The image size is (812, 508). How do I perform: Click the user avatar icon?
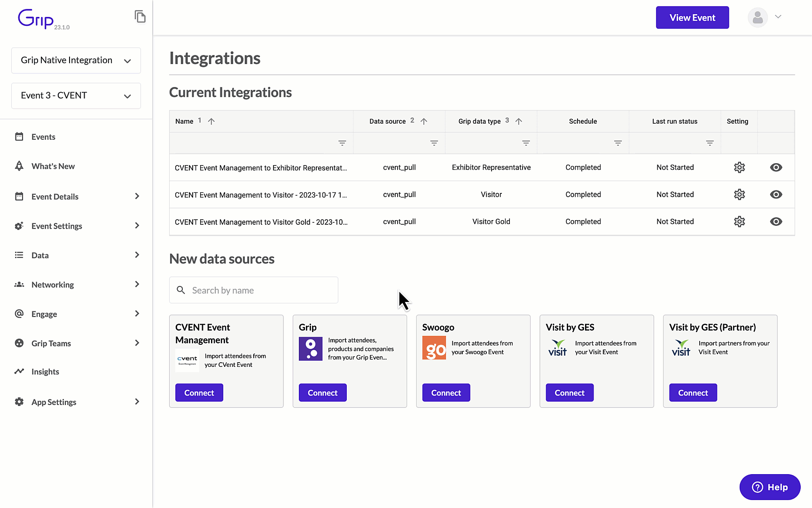click(x=757, y=17)
